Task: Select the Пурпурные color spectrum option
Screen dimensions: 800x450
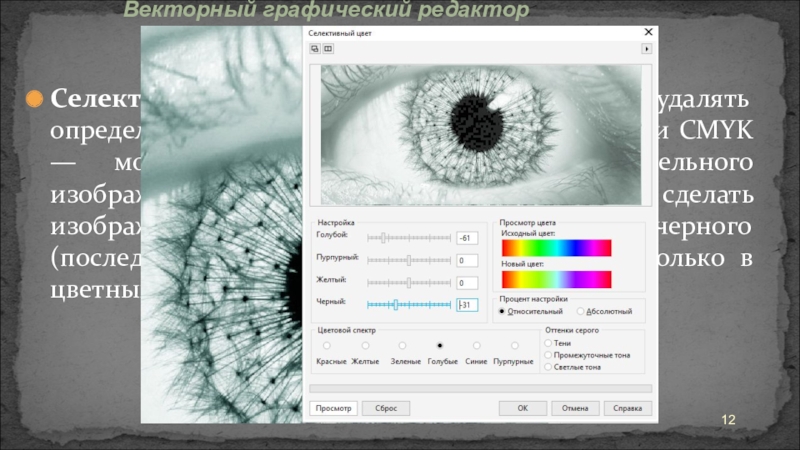Action: (515, 345)
